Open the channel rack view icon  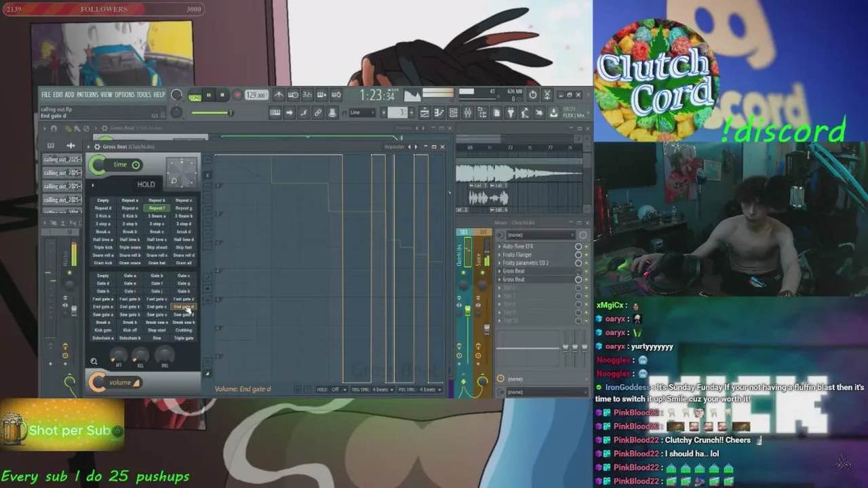coord(453,113)
